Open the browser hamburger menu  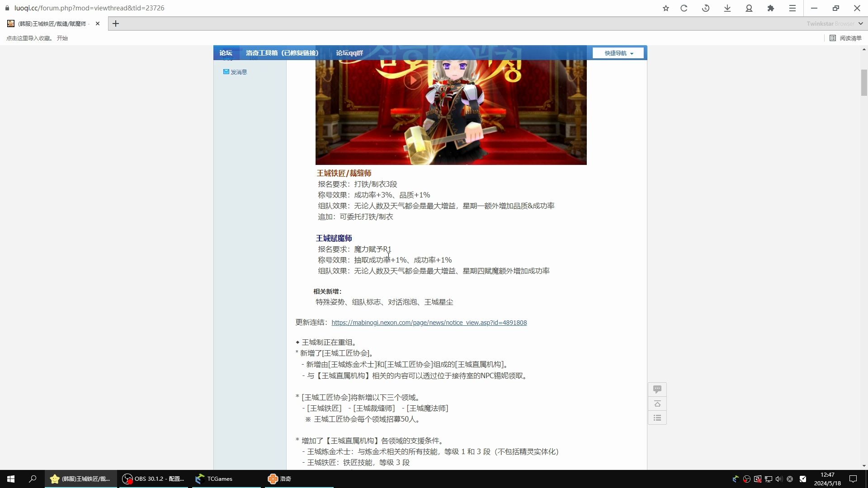coord(793,8)
